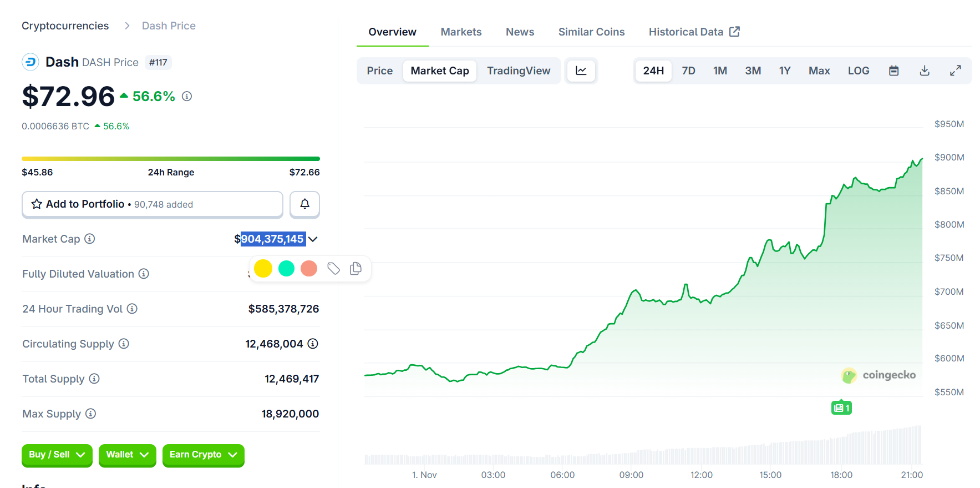Click the tag icon in highlight popup
The height and width of the screenshot is (488, 980).
333,269
